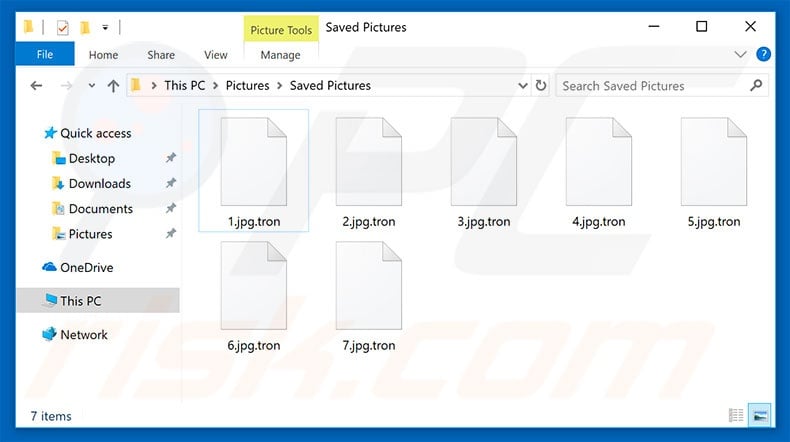The width and height of the screenshot is (790, 442).
Task: Select the 7.jpg.tron file icon
Action: pos(369,285)
